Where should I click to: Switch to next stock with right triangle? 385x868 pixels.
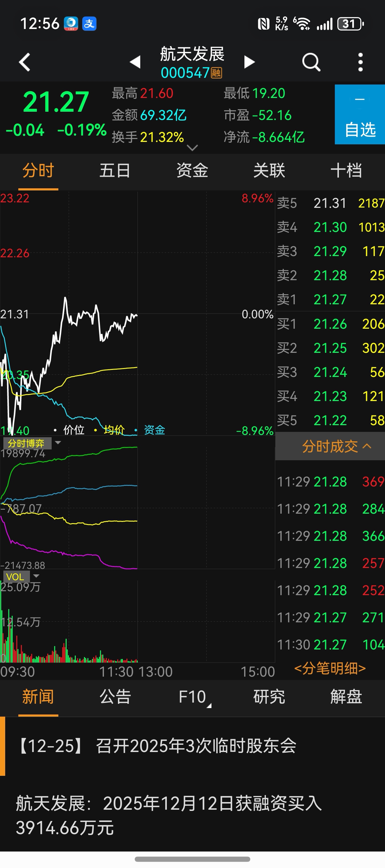click(249, 62)
